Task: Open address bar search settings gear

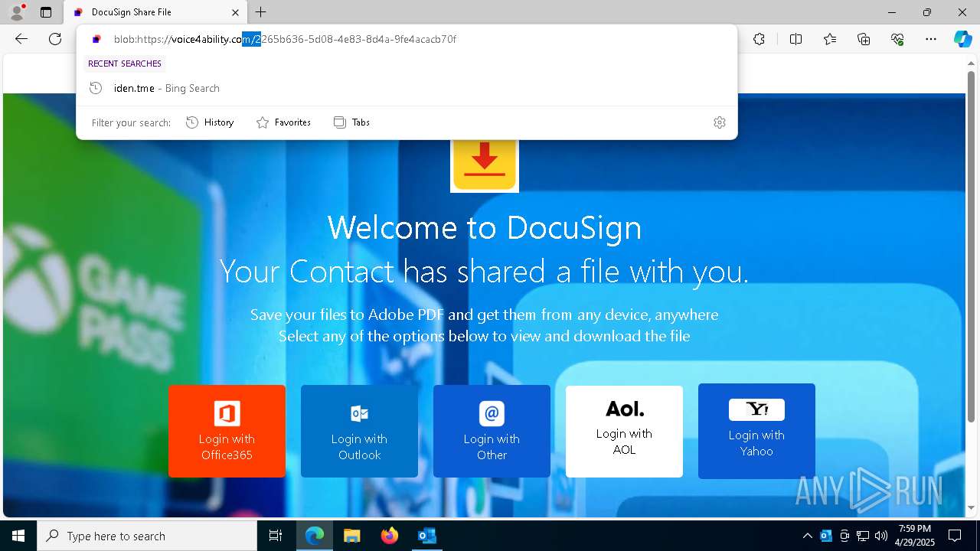Action: [719, 122]
